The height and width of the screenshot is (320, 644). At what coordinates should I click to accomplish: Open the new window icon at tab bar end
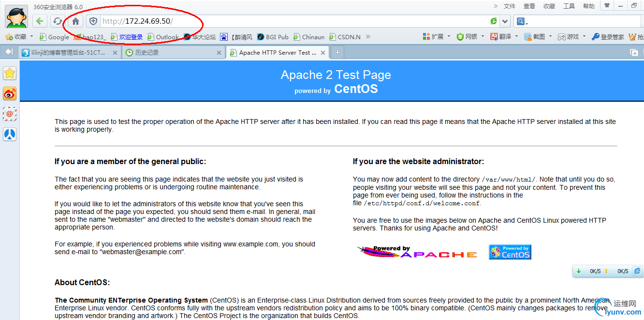[x=634, y=53]
